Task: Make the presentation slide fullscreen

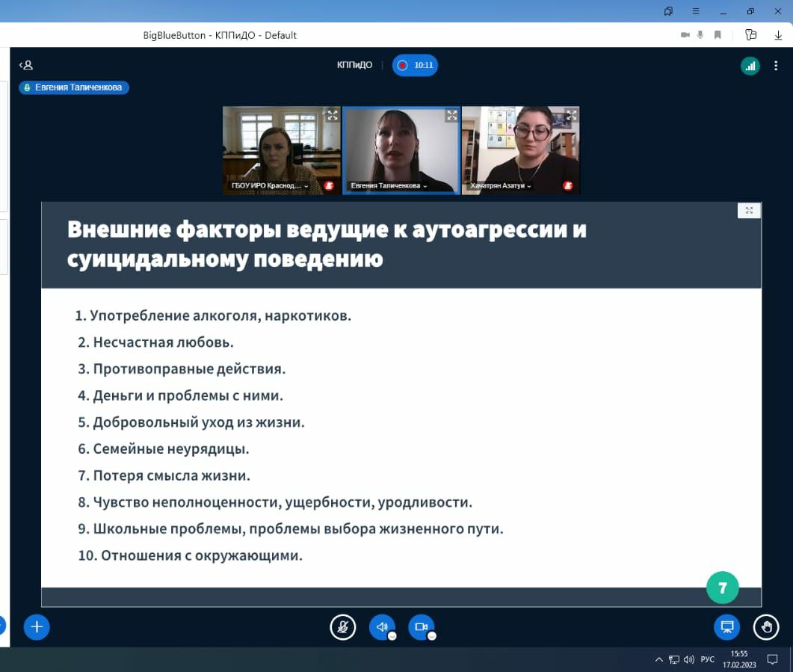Action: 748,211
